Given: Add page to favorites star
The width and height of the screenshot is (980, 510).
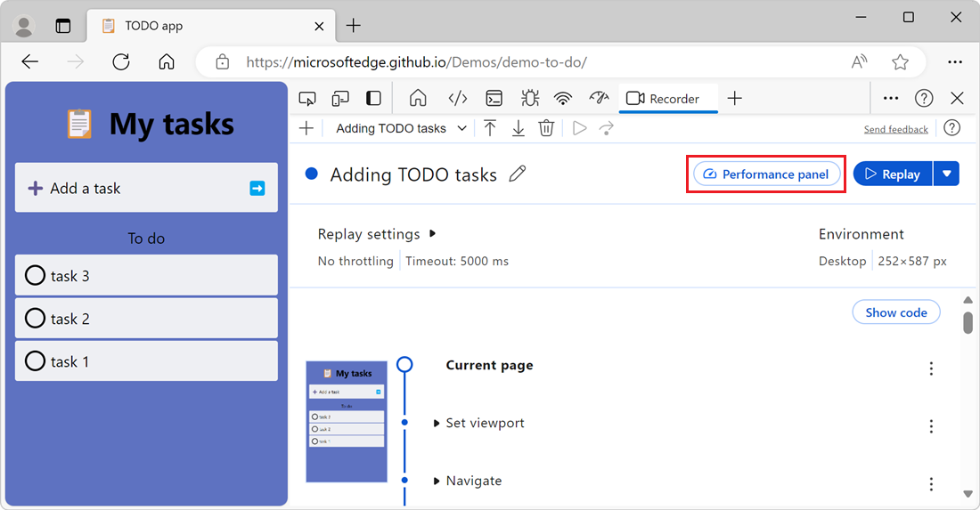Looking at the screenshot, I should click(x=900, y=61).
